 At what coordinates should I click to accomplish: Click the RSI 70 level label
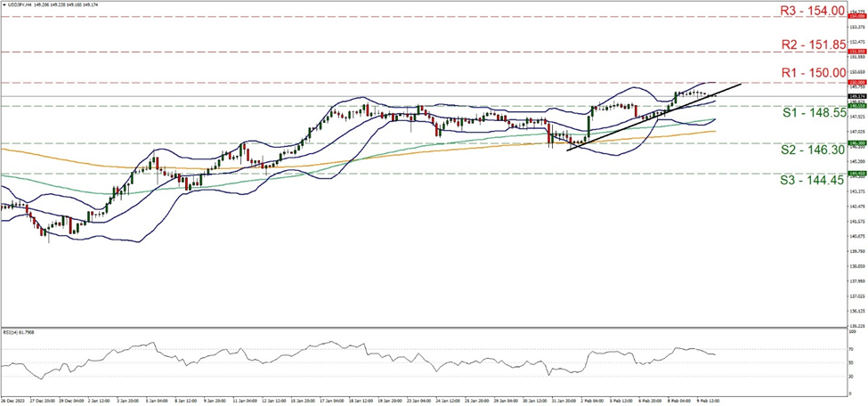coord(853,349)
